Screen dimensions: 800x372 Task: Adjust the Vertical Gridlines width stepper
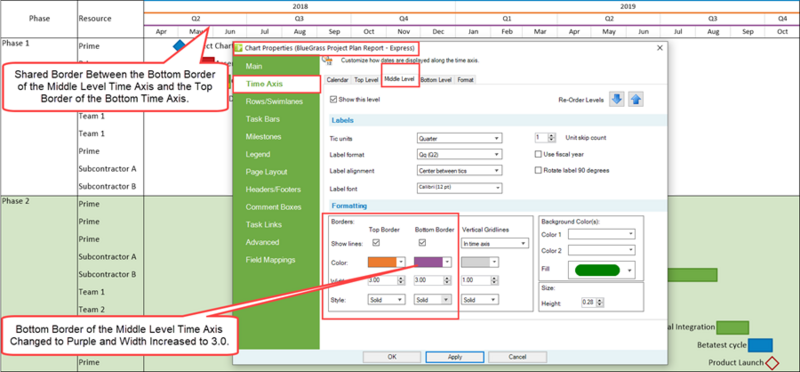(x=494, y=280)
